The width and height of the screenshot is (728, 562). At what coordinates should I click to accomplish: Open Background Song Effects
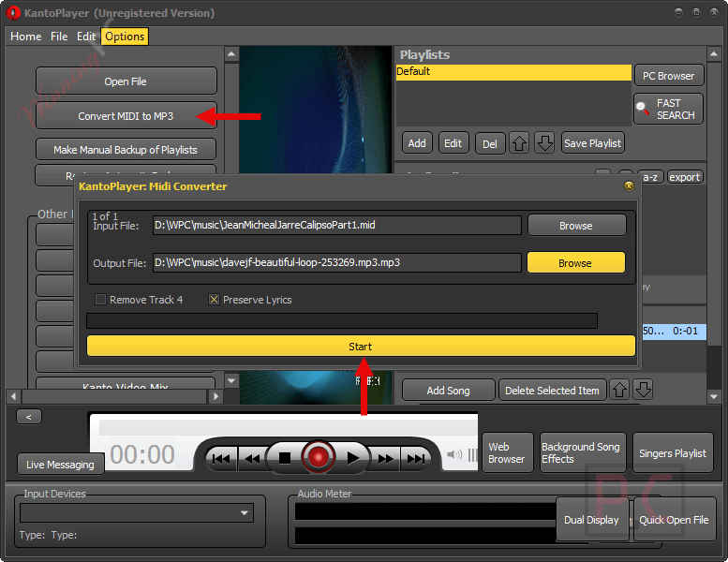coord(583,453)
